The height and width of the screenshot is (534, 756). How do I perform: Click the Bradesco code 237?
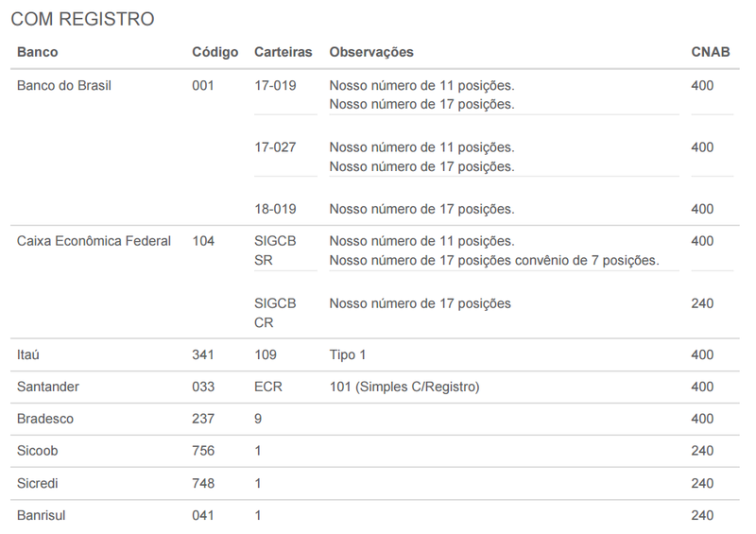203,419
